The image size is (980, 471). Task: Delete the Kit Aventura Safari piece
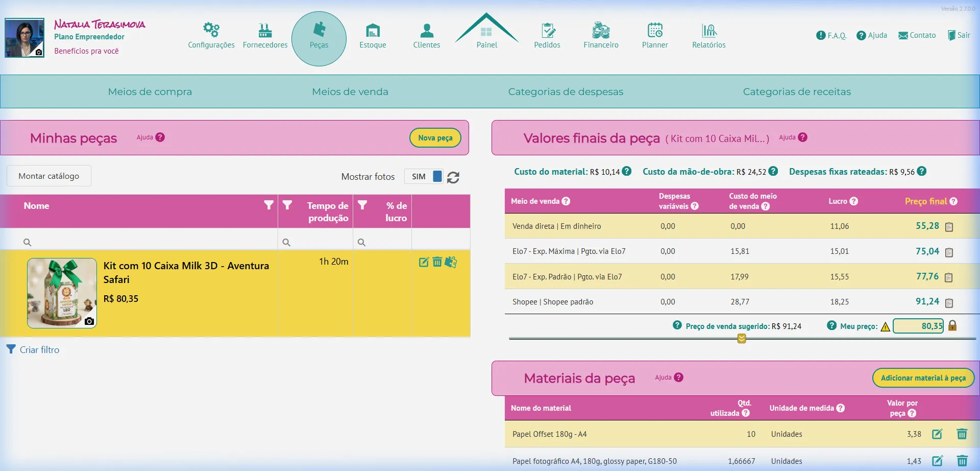click(437, 262)
